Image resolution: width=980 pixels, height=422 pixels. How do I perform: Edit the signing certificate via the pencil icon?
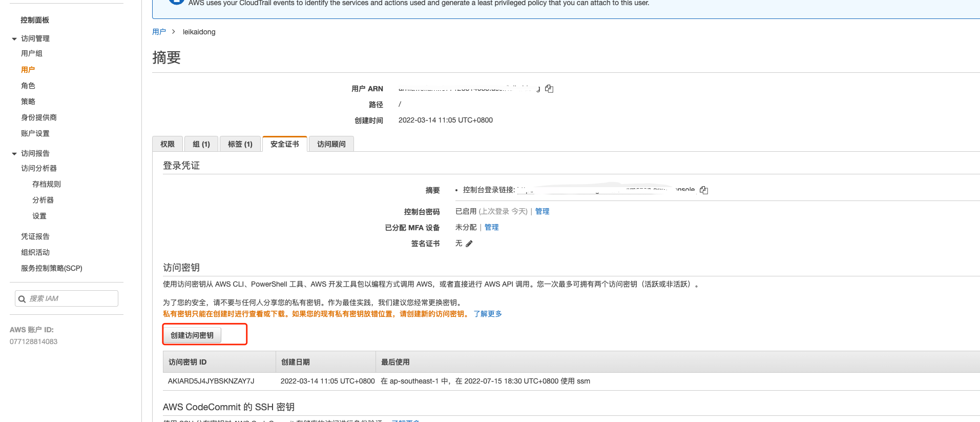[x=469, y=244]
